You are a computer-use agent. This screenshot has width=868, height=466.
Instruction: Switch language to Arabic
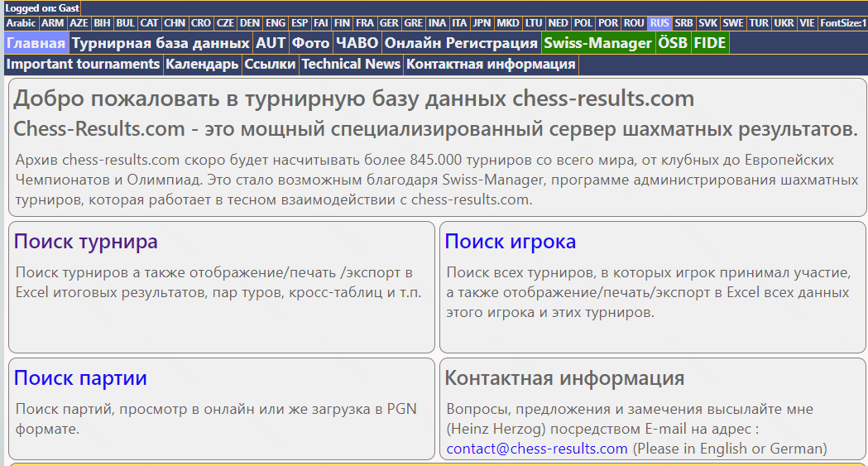21,23
